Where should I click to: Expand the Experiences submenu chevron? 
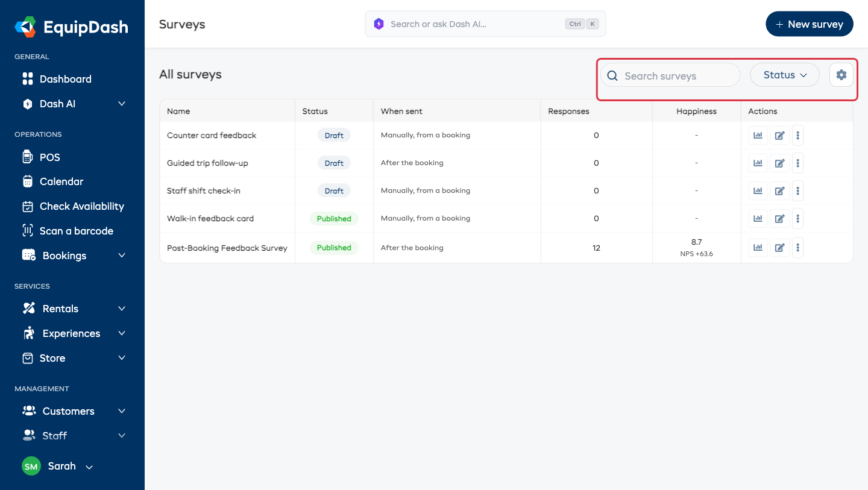(x=122, y=333)
